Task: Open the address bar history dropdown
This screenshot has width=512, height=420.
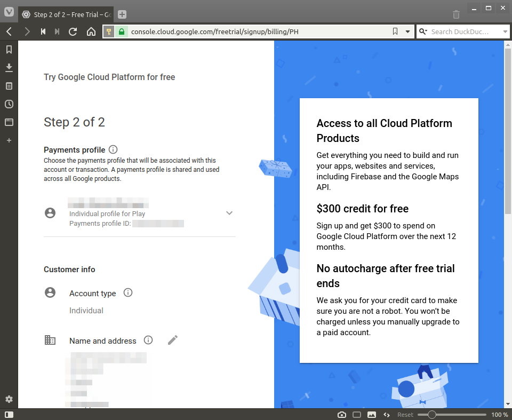Action: pos(407,31)
